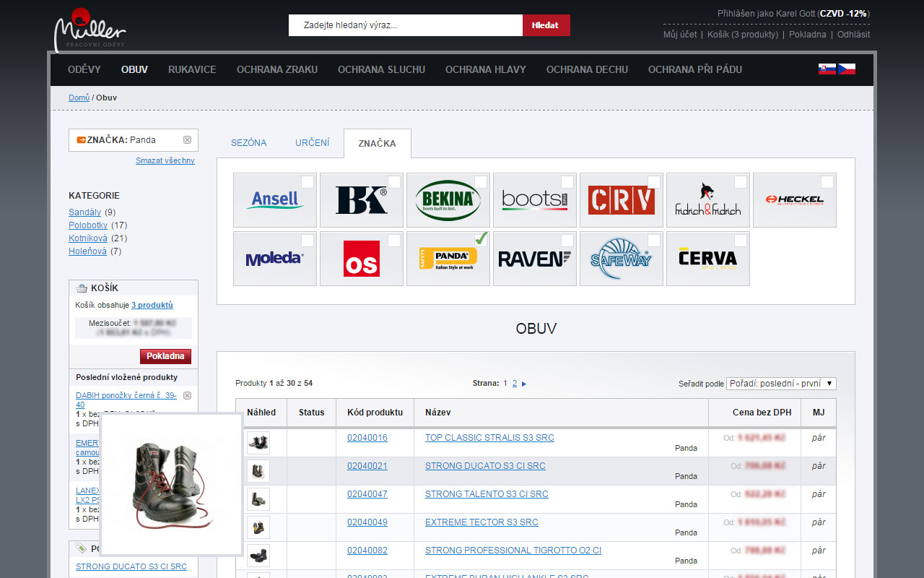Open the OCHRANA ZRAKU menu
The width and height of the screenshot is (924, 578).
[x=277, y=69]
